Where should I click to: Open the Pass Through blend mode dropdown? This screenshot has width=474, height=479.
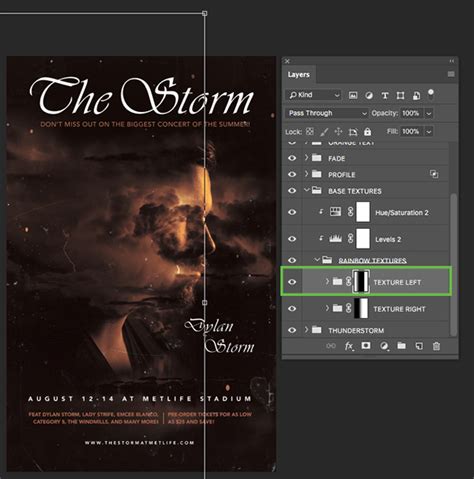click(x=327, y=113)
